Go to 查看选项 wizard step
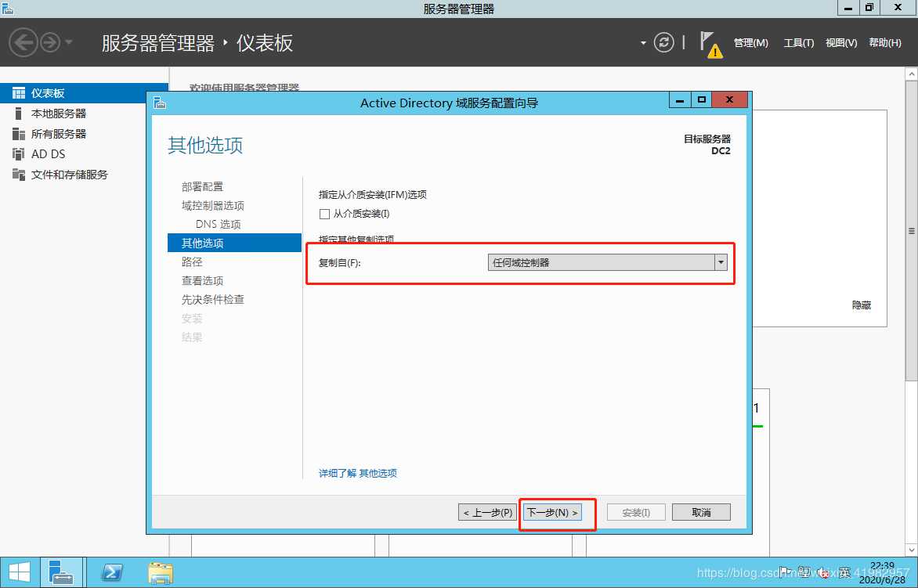The image size is (918, 588). (202, 280)
